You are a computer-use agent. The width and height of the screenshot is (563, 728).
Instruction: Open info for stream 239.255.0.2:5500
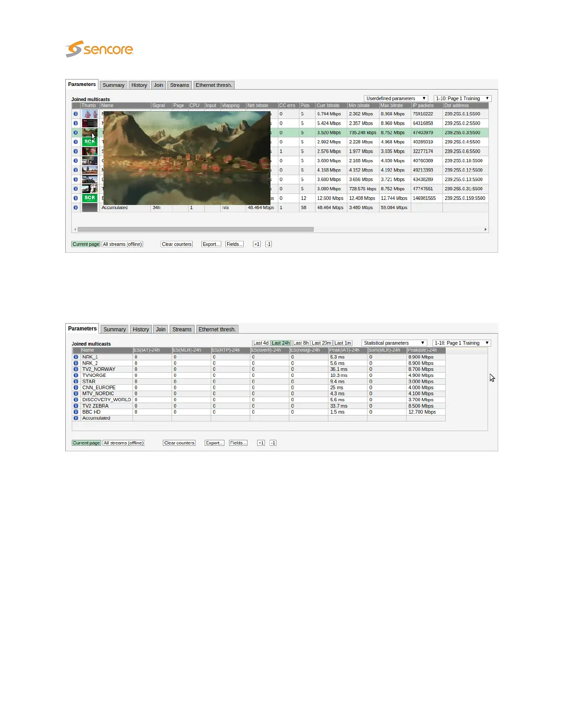75,123
